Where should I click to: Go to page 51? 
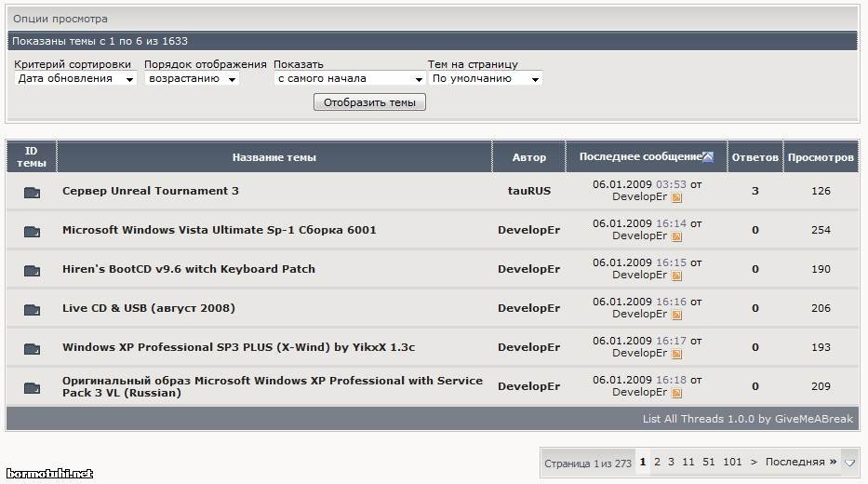tap(709, 462)
